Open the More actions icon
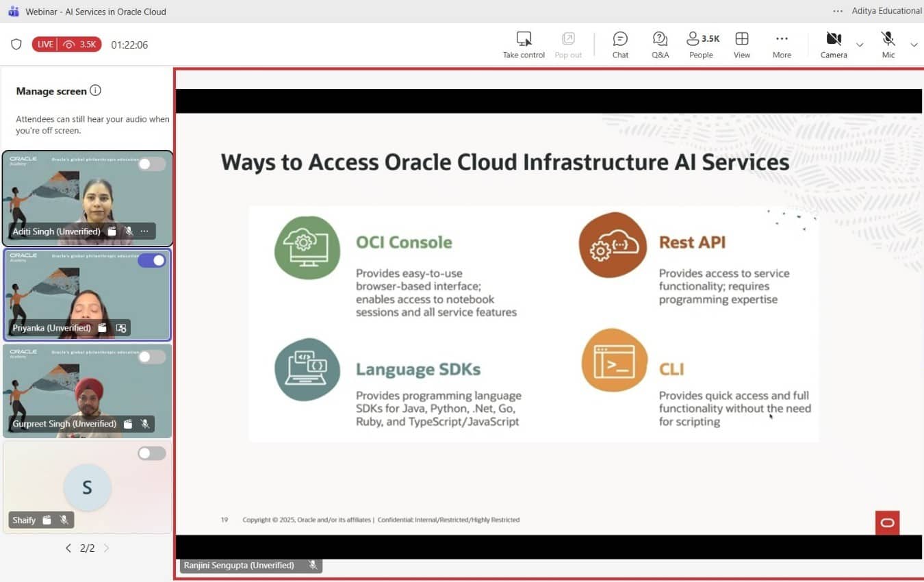This screenshot has width=924, height=582. tap(781, 43)
